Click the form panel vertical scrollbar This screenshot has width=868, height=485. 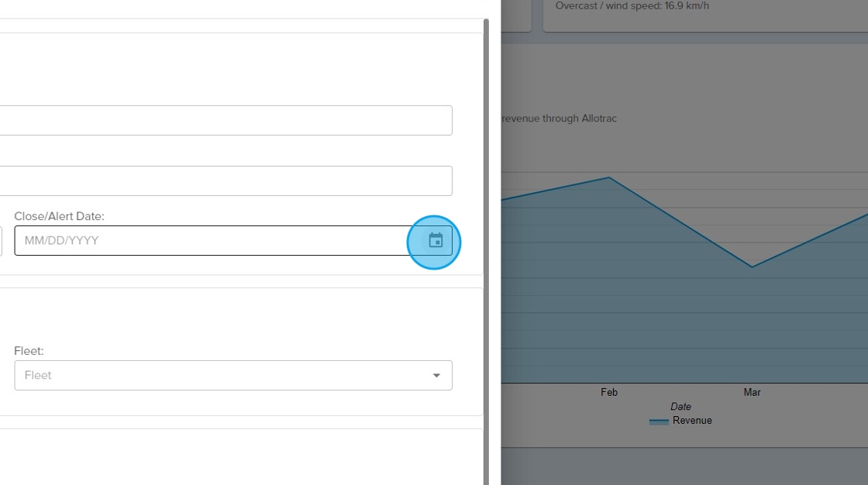pos(486,232)
